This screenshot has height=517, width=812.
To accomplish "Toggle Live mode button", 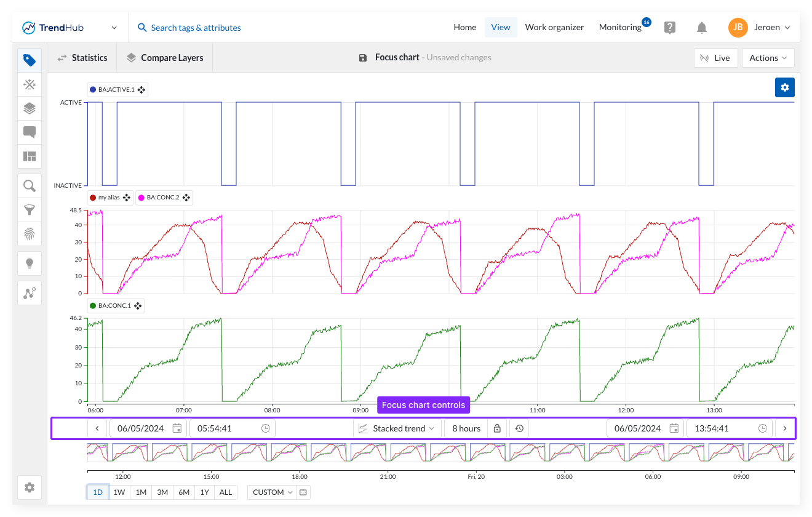I will (x=715, y=58).
